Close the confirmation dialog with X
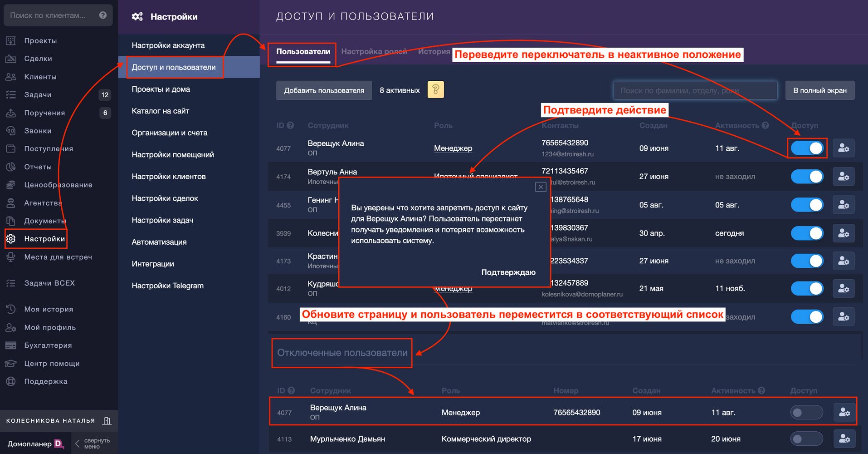The image size is (868, 454). point(541,187)
